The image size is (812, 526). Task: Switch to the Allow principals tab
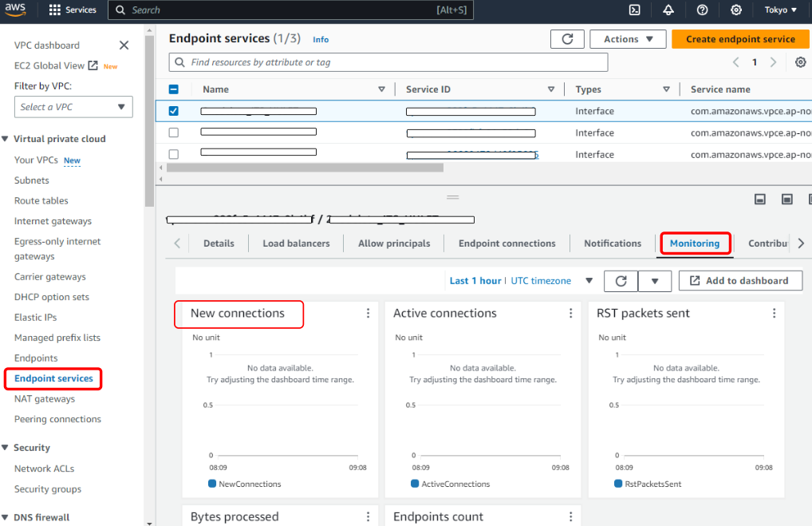[x=394, y=243]
